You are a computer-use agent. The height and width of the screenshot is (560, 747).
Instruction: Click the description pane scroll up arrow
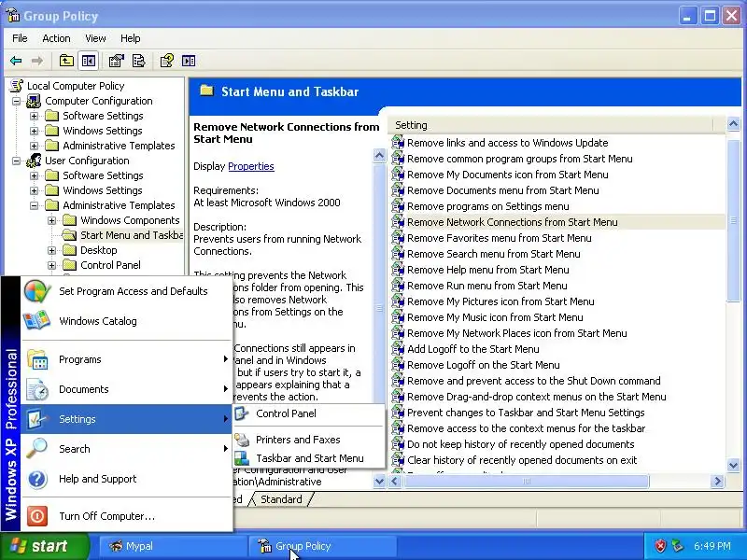click(x=379, y=155)
